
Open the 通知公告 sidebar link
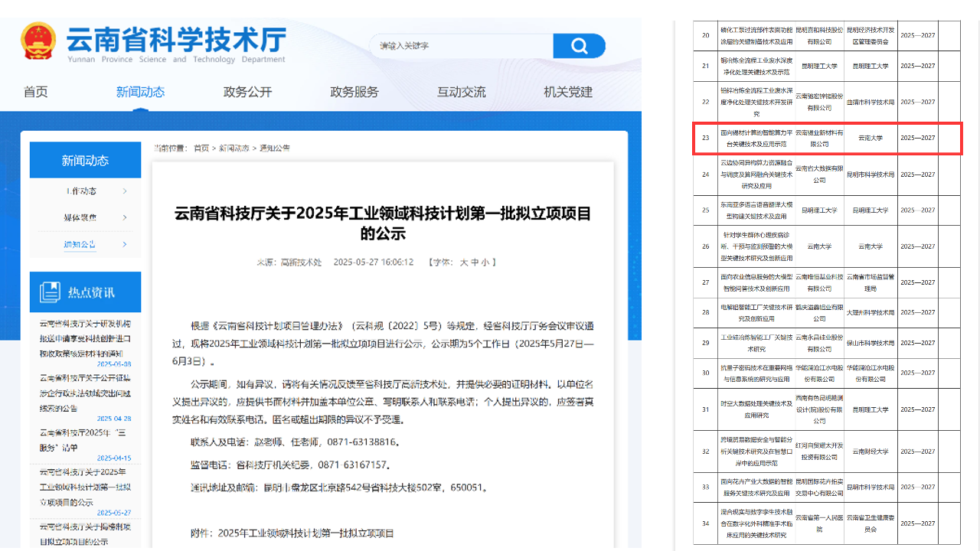(80, 244)
